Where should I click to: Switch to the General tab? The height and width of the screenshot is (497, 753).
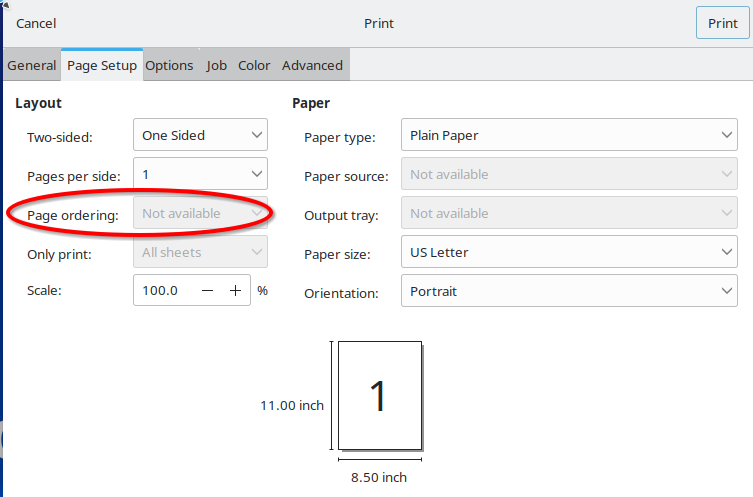point(31,65)
